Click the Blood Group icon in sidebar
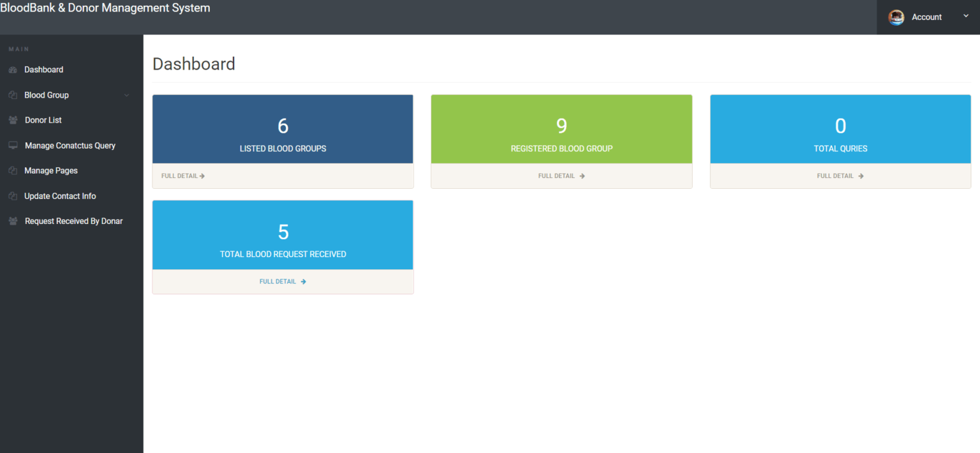 click(x=13, y=94)
